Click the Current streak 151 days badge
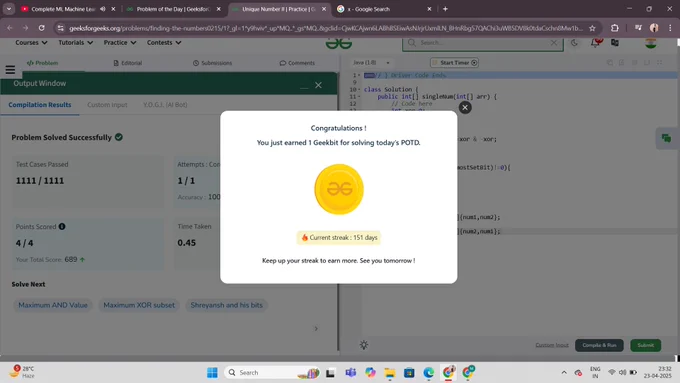The width and height of the screenshot is (680, 383). tap(339, 238)
